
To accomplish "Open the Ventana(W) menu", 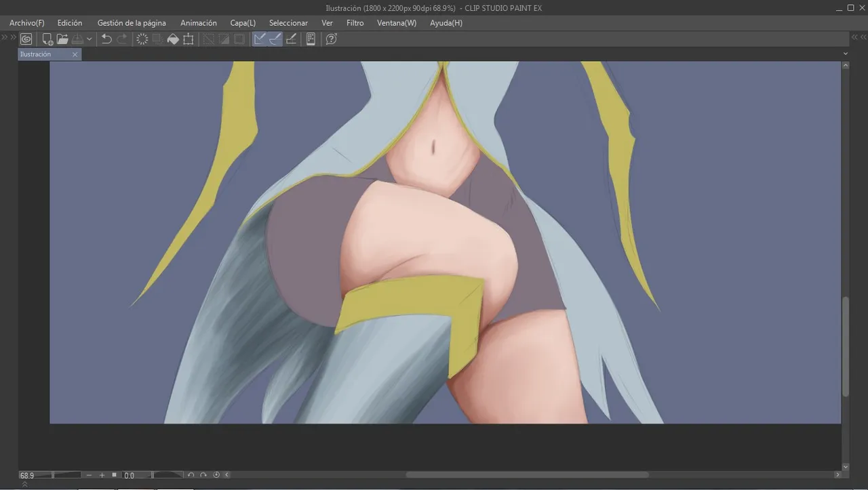I will coord(397,23).
